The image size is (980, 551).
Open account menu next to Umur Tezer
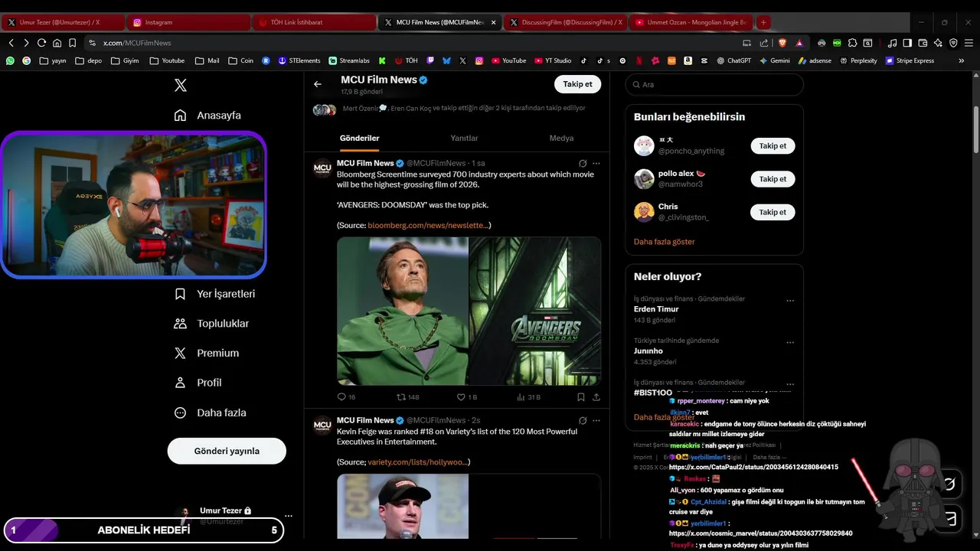tap(288, 516)
